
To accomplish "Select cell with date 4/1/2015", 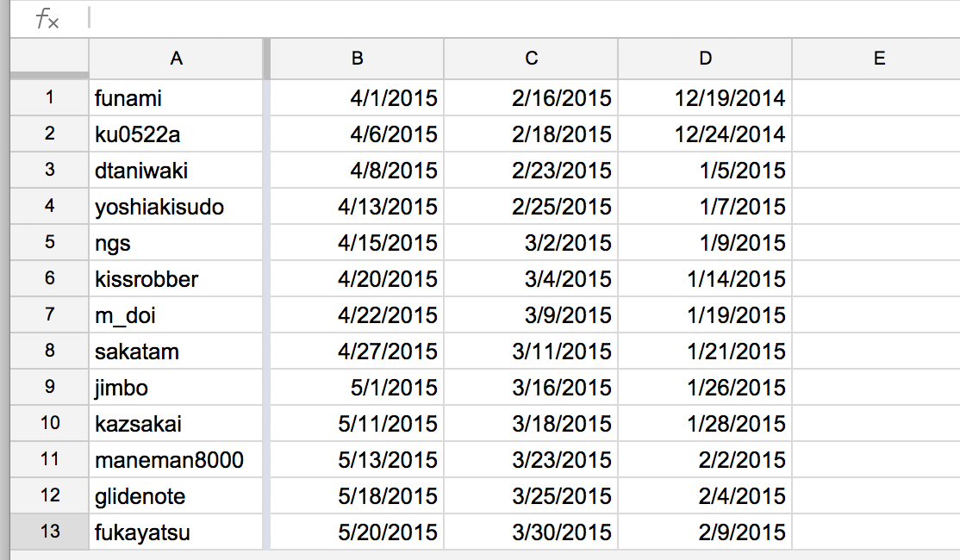I will pyautogui.click(x=358, y=98).
